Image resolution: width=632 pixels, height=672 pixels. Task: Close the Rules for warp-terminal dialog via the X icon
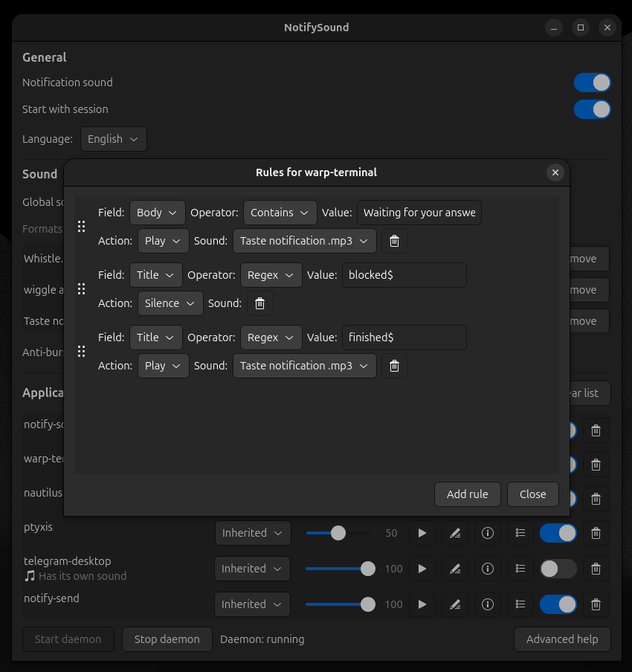[555, 172]
